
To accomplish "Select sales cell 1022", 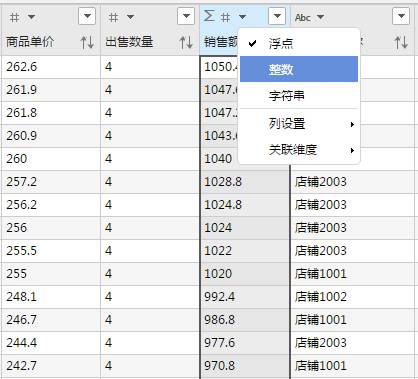I will tap(245, 251).
